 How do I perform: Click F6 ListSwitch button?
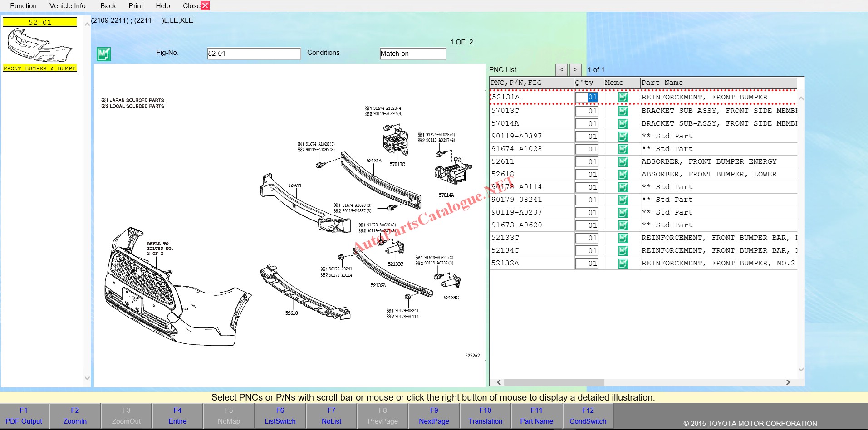(280, 416)
